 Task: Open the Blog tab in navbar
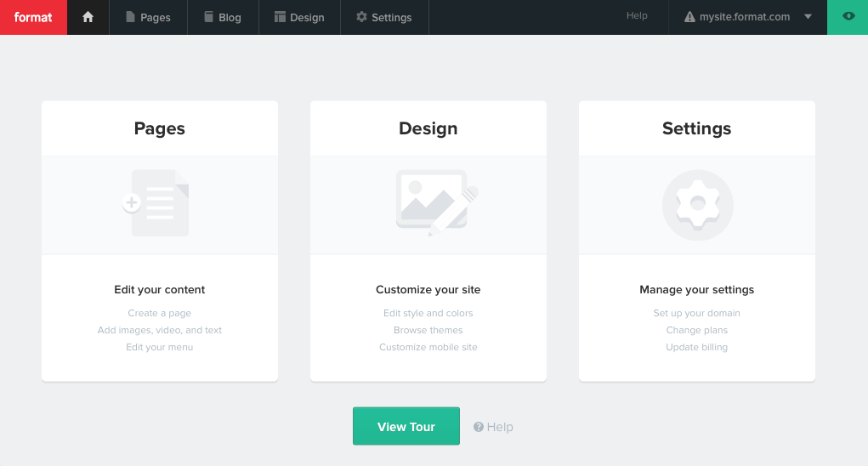pyautogui.click(x=222, y=17)
